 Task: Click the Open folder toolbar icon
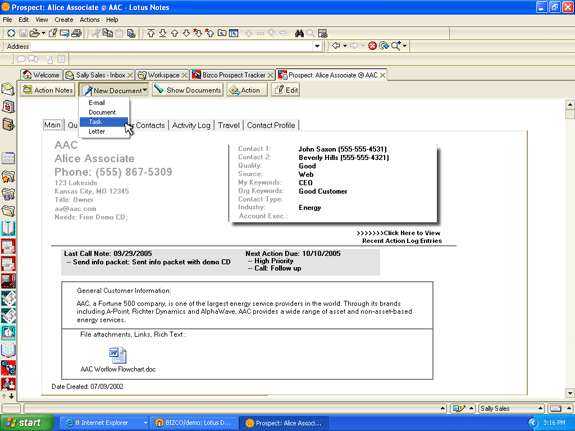(34, 33)
